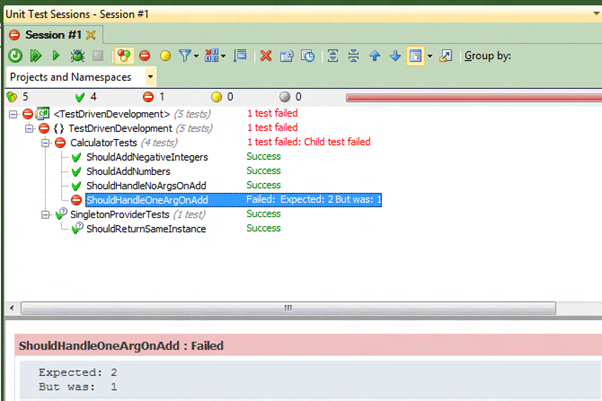The image size is (602, 401).
Task: Click the navigate to source icon
Action: pyautogui.click(x=445, y=56)
